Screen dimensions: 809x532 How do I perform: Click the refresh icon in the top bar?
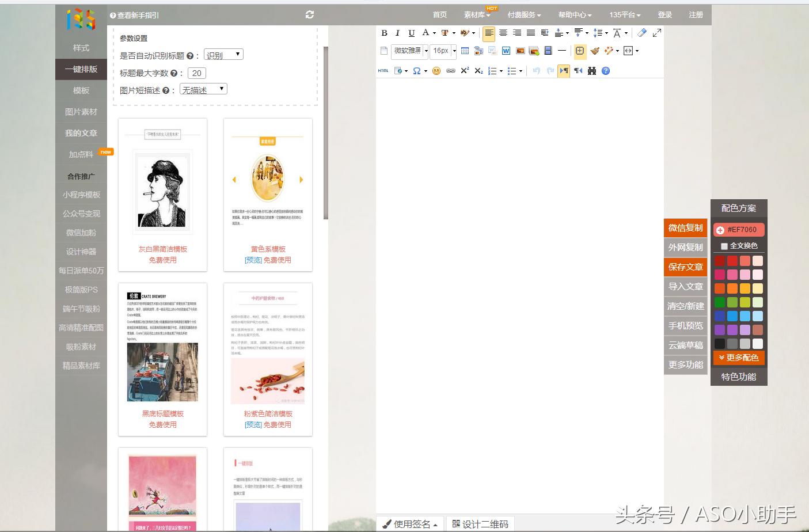click(x=310, y=15)
